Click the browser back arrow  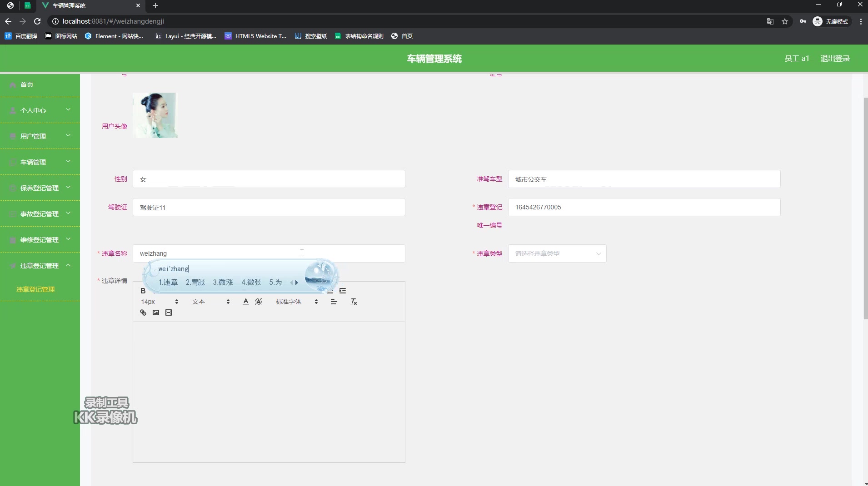coord(8,21)
